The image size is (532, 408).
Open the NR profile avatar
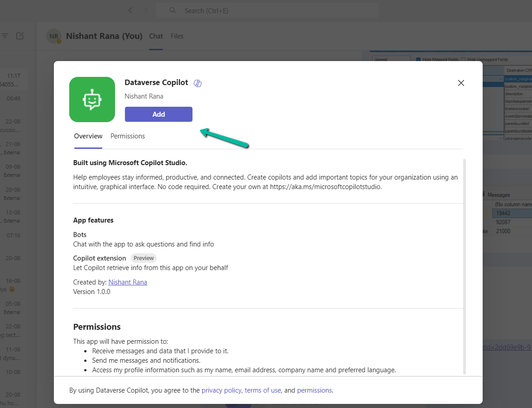click(53, 36)
